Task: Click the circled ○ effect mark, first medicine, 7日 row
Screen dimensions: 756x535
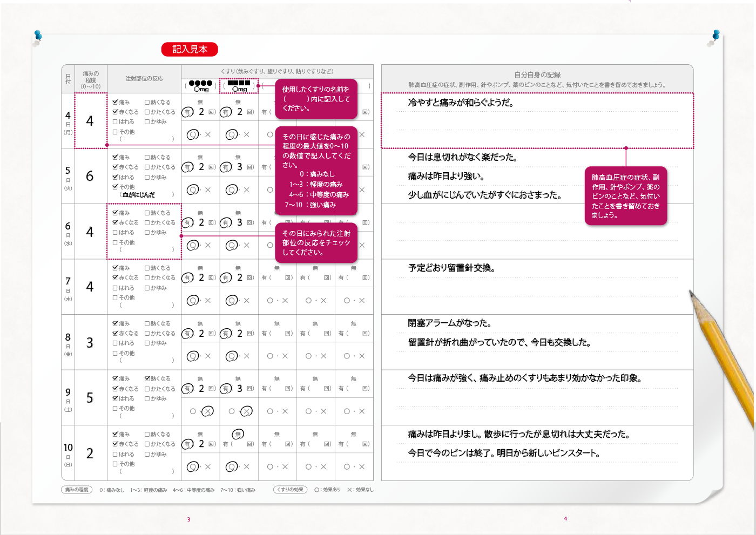Action: click(193, 301)
